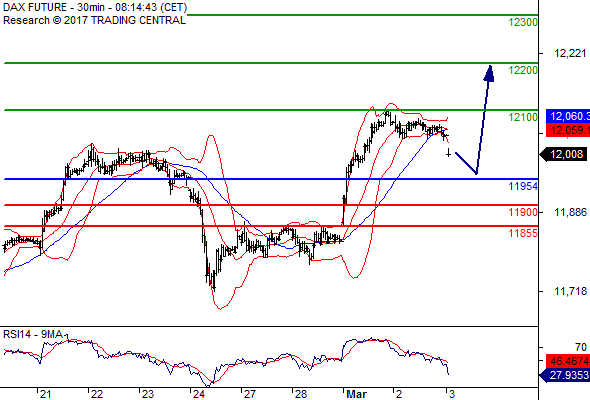Click the date label 28 on time axis
The height and width of the screenshot is (400, 590).
coord(300,394)
